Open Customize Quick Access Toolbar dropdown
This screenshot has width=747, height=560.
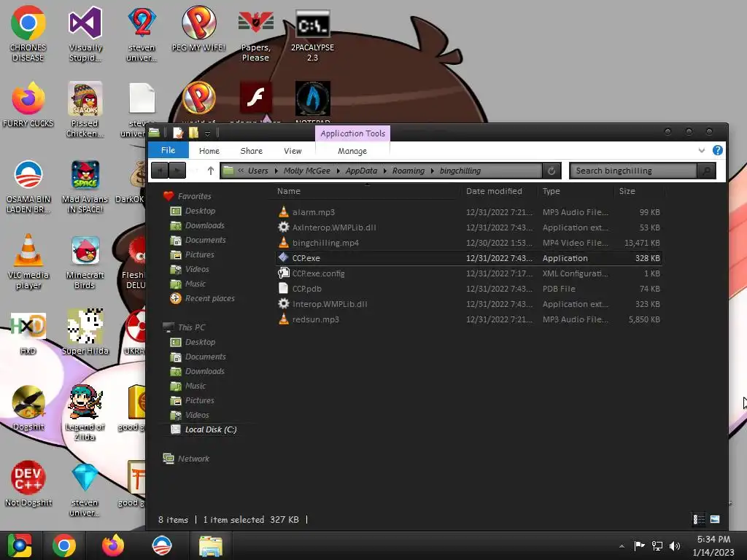click(x=208, y=134)
